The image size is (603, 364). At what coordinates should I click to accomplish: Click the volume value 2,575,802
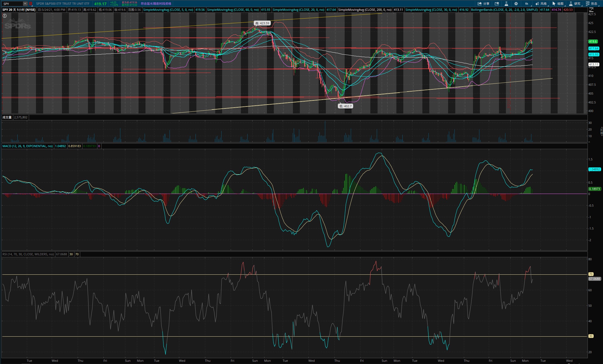click(21, 117)
